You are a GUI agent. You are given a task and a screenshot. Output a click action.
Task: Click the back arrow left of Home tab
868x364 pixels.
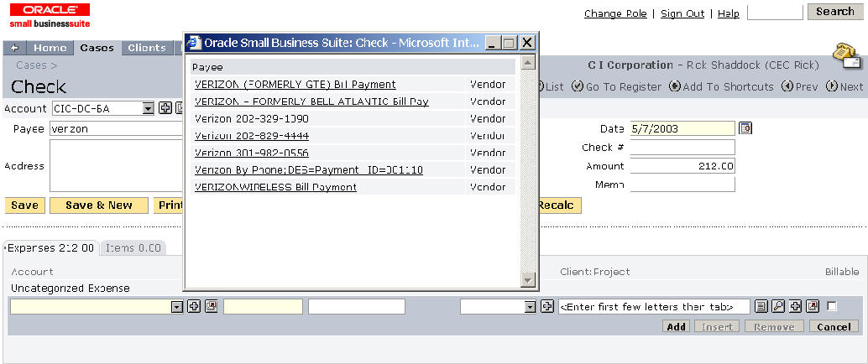14,48
